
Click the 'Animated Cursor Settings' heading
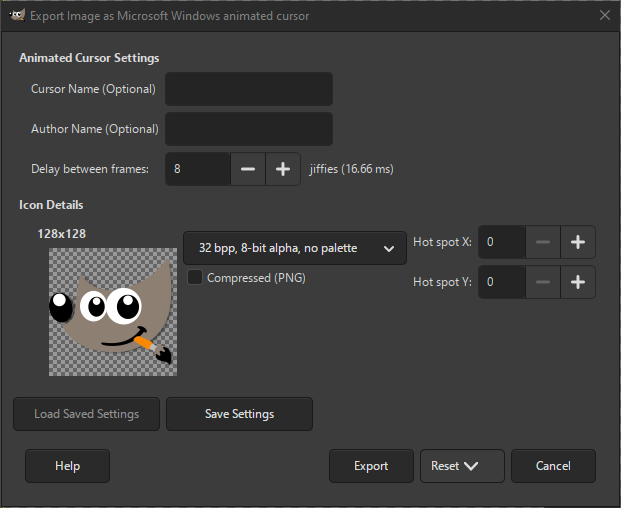pos(89,58)
